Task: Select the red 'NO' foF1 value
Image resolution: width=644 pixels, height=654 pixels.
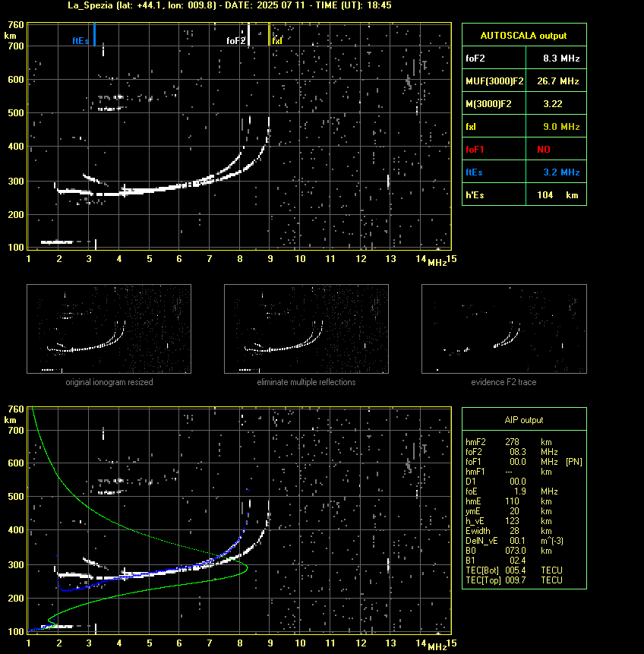Action: tap(544, 150)
